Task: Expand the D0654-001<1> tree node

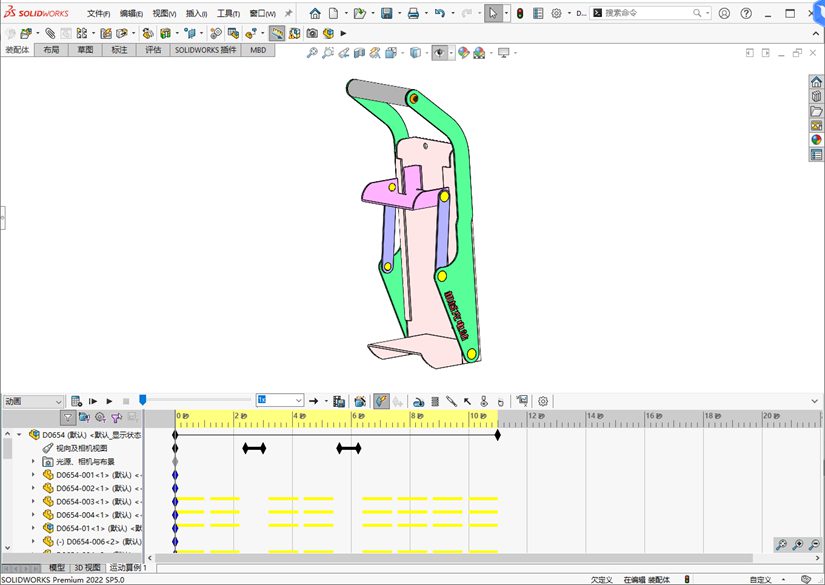Action: 33,475
